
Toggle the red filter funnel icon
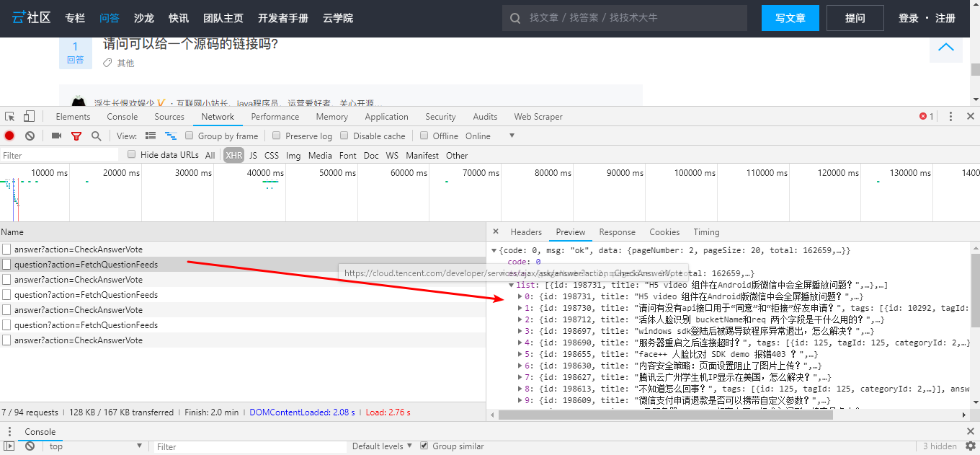point(76,136)
